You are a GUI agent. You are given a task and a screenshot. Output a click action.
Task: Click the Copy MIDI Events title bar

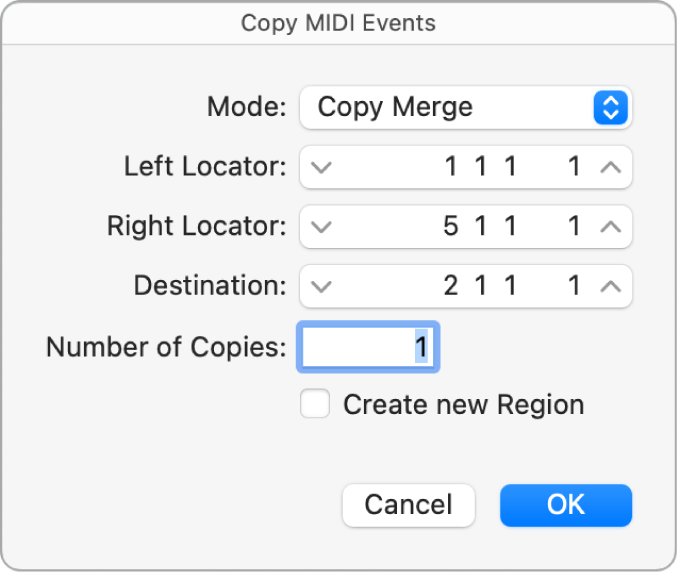point(338,22)
